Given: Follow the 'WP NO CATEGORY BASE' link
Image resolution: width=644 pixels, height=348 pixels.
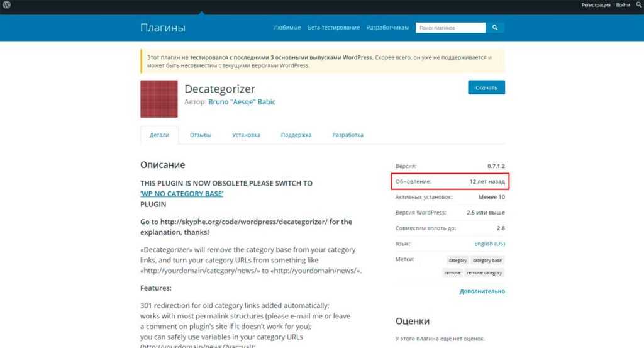Looking at the screenshot, I should (182, 194).
